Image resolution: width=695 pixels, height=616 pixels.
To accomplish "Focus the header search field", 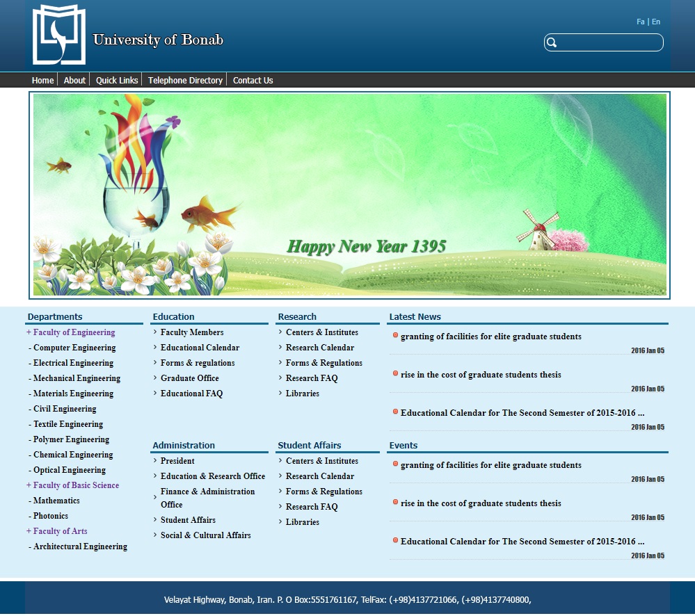I will click(604, 42).
